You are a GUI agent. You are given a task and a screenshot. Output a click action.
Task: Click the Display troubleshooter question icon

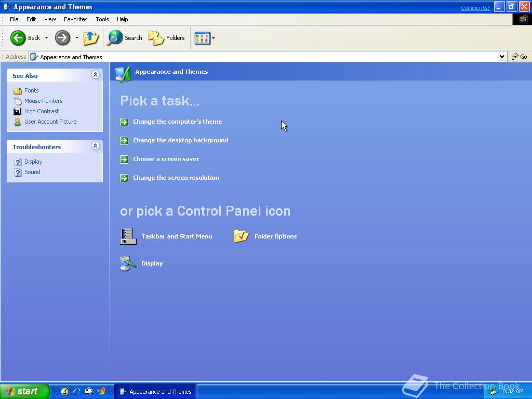pyautogui.click(x=18, y=162)
